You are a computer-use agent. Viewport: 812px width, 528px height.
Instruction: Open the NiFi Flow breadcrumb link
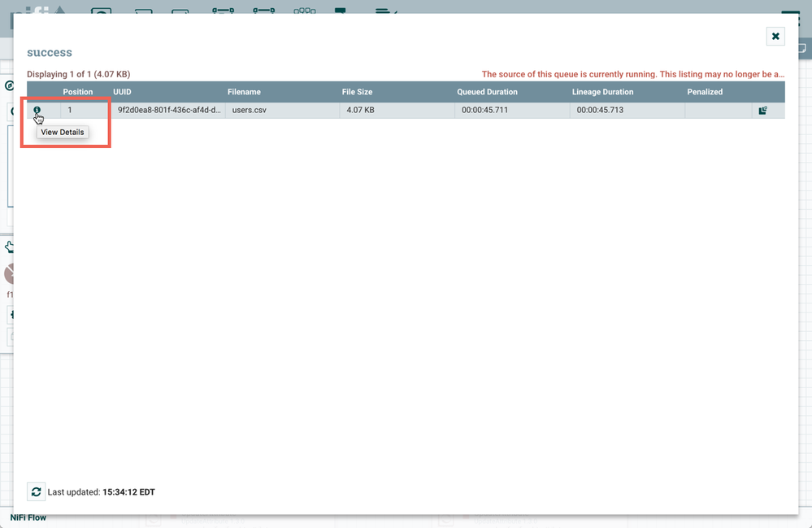pyautogui.click(x=28, y=517)
